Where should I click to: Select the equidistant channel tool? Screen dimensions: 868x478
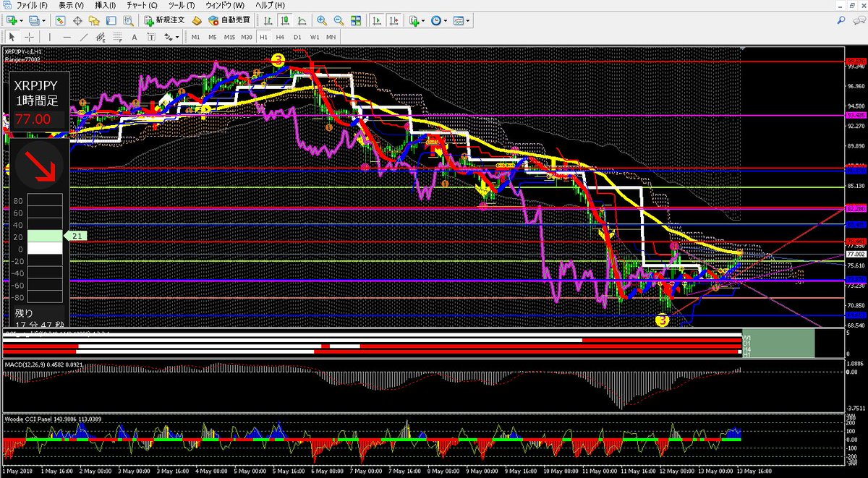click(x=101, y=37)
